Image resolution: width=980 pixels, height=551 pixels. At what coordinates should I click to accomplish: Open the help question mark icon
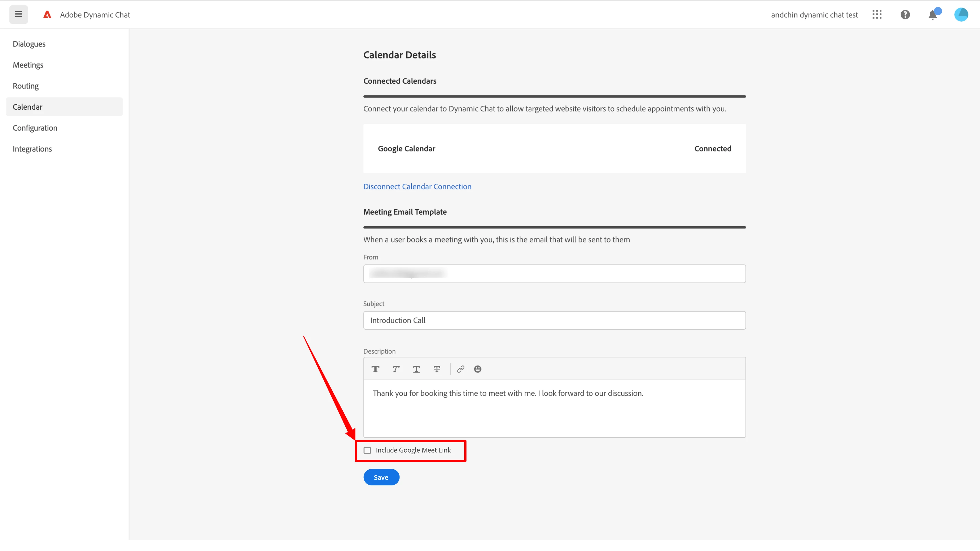[x=905, y=14]
